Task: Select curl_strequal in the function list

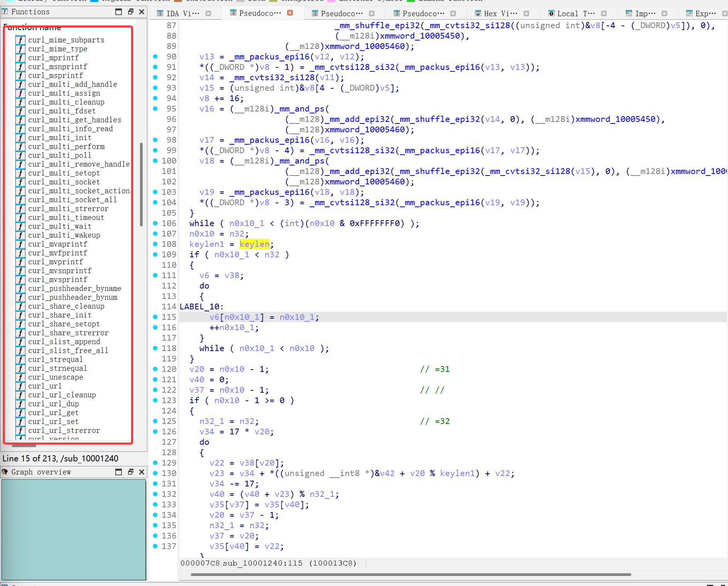Action: click(x=56, y=360)
